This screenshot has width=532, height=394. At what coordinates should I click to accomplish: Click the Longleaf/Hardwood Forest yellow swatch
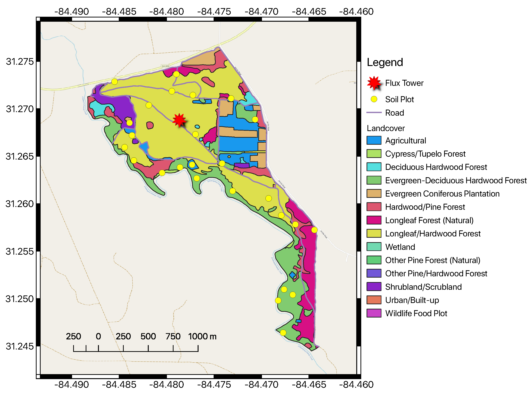click(x=374, y=233)
